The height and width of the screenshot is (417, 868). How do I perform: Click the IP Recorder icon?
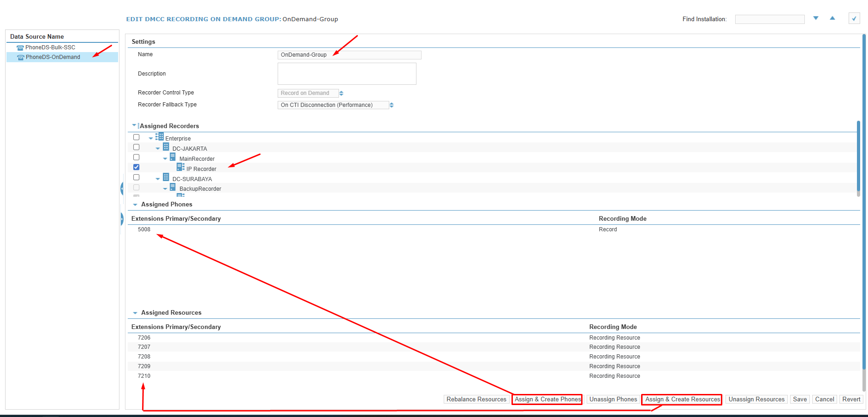pyautogui.click(x=180, y=167)
